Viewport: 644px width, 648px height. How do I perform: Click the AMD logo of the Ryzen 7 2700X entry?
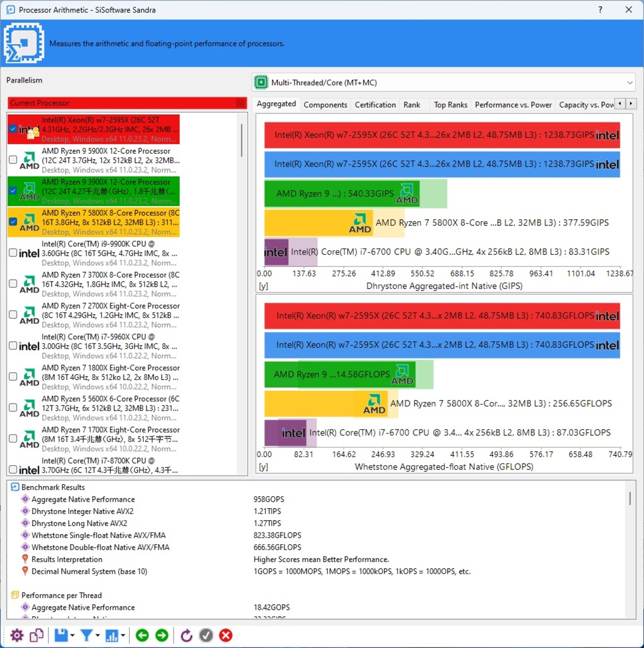click(29, 315)
